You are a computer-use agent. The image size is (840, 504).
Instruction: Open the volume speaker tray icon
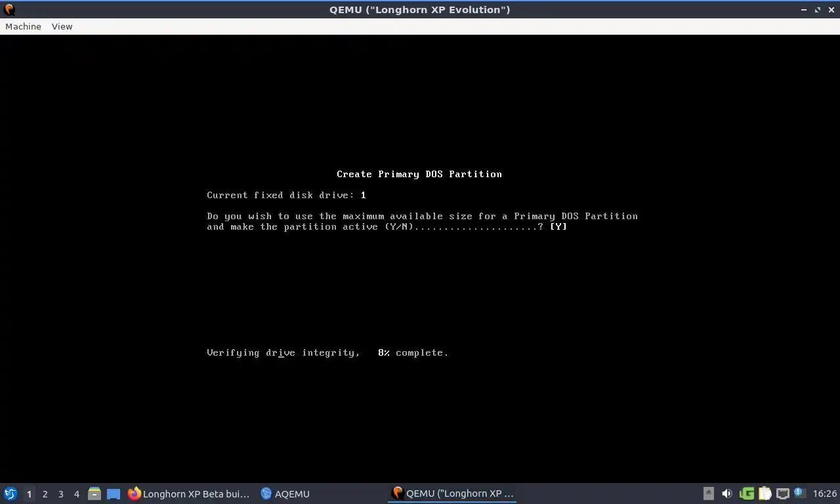(x=727, y=493)
